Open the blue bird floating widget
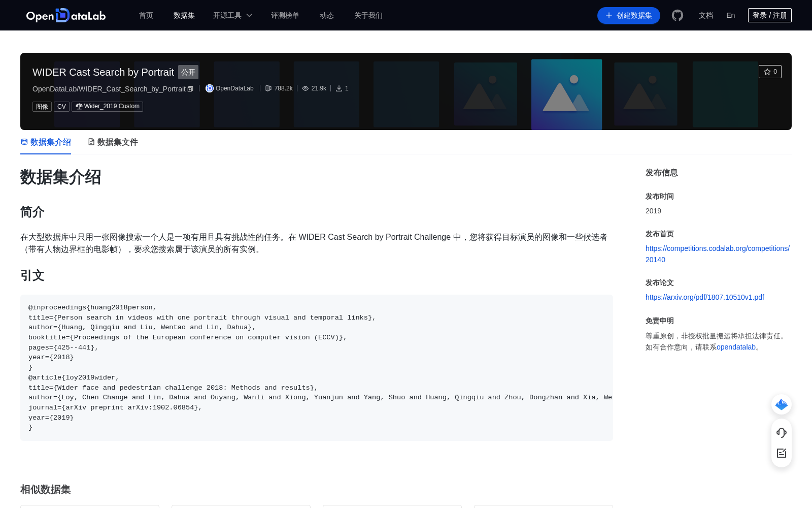The width and height of the screenshot is (812, 508). 782,404
